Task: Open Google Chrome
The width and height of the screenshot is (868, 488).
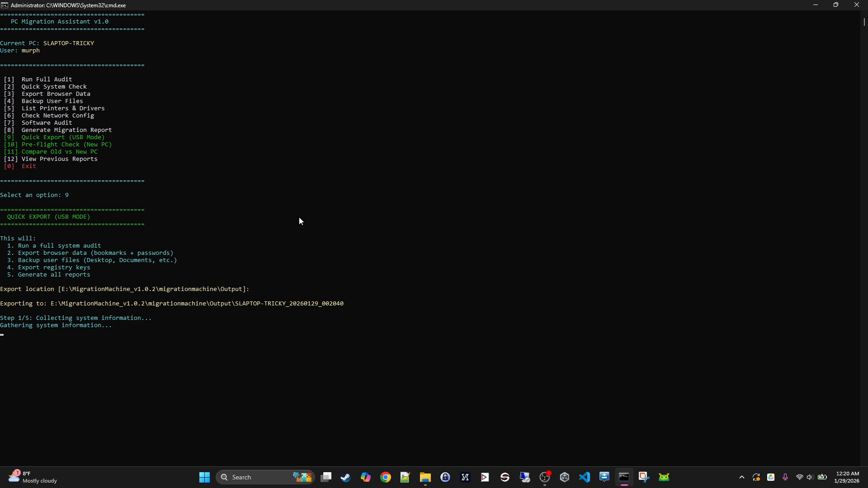Action: (385, 477)
